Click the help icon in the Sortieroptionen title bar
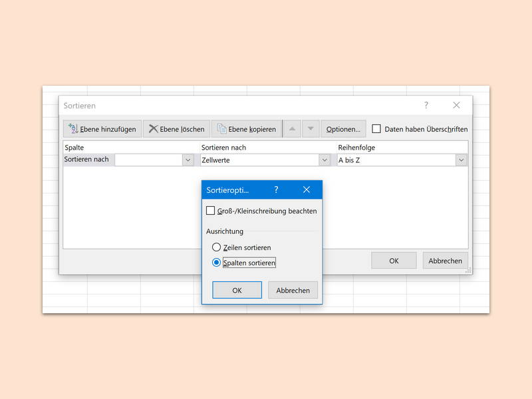This screenshot has width=532, height=399. (276, 190)
